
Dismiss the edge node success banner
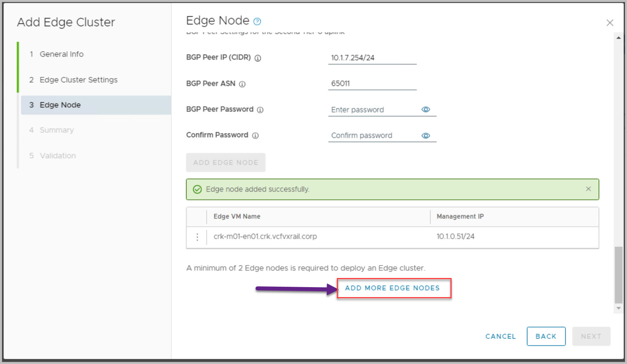click(x=588, y=189)
